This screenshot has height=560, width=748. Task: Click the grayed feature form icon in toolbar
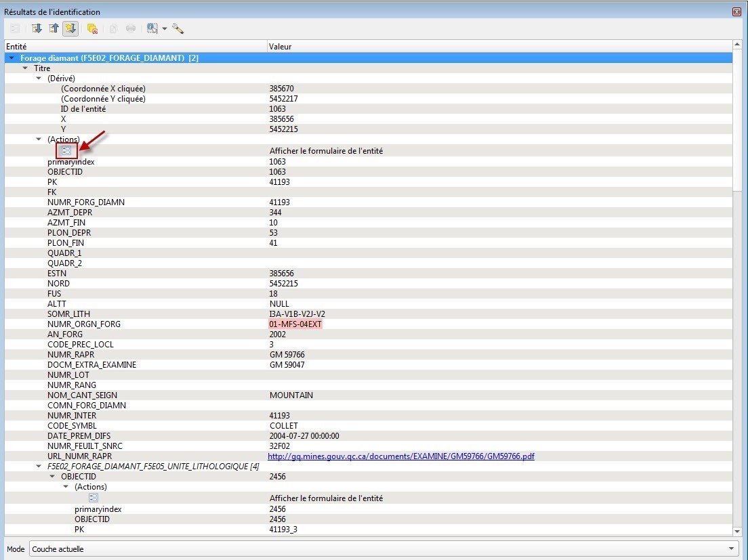pyautogui.click(x=15, y=28)
